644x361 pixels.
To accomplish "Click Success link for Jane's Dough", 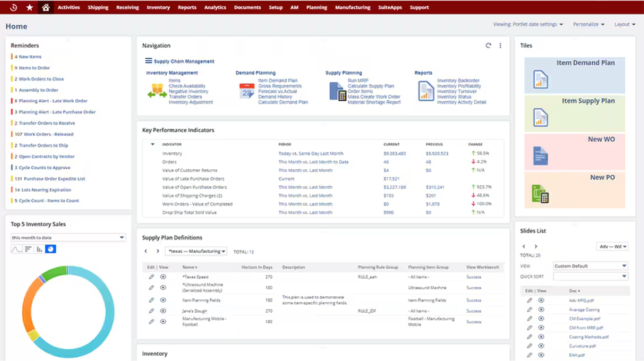I will (474, 311).
